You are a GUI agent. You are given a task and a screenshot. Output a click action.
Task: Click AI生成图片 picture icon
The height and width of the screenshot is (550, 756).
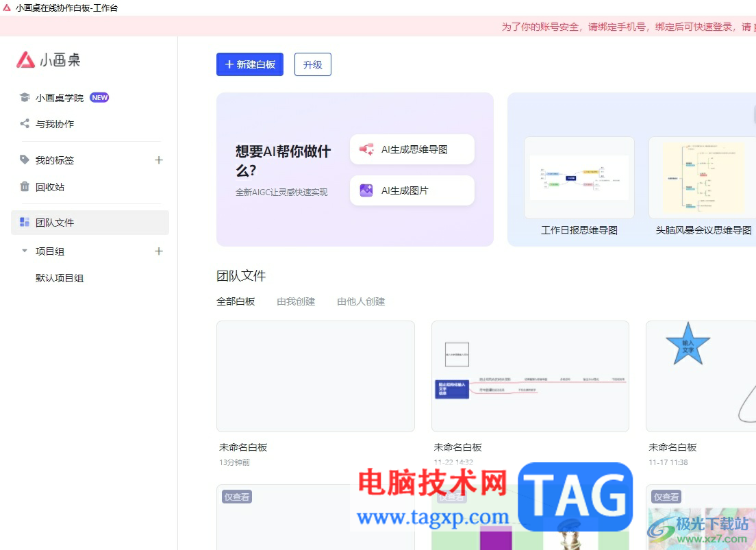pyautogui.click(x=366, y=190)
